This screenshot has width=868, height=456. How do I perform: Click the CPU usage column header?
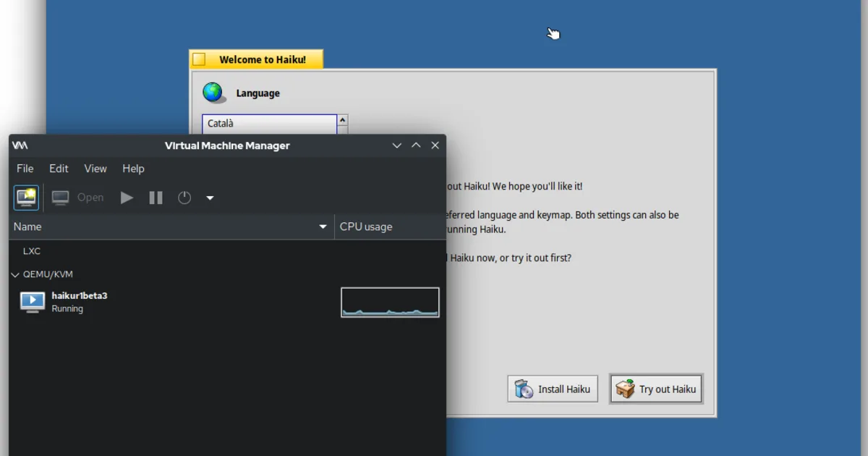390,227
